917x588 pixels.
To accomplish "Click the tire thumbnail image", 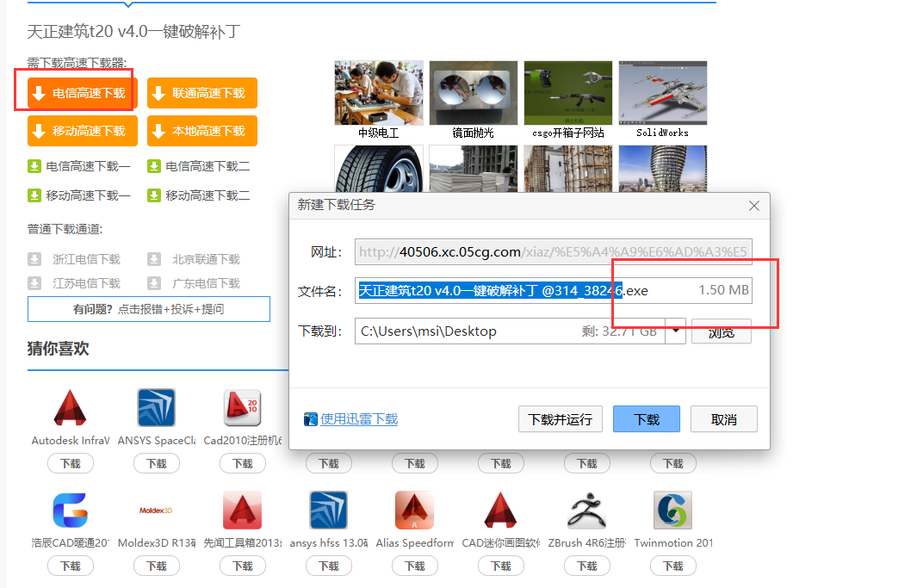I will pos(379,169).
